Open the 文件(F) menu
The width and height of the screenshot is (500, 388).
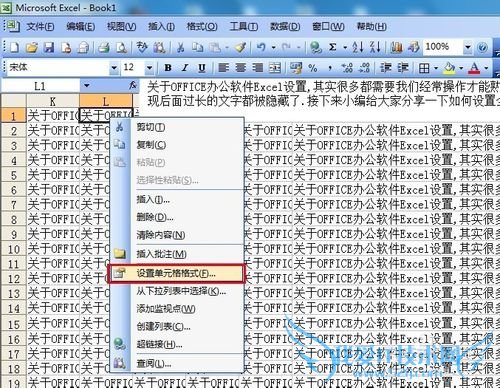pos(40,26)
